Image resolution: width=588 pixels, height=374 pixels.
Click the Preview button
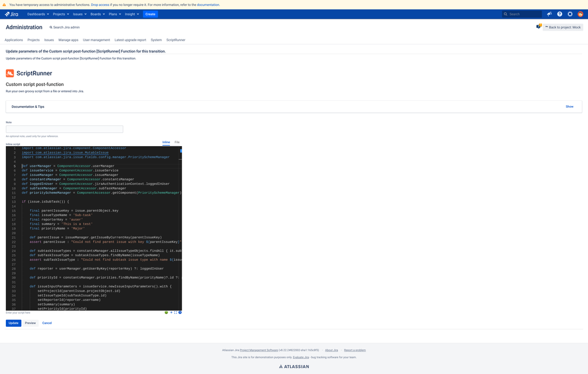(x=31, y=323)
